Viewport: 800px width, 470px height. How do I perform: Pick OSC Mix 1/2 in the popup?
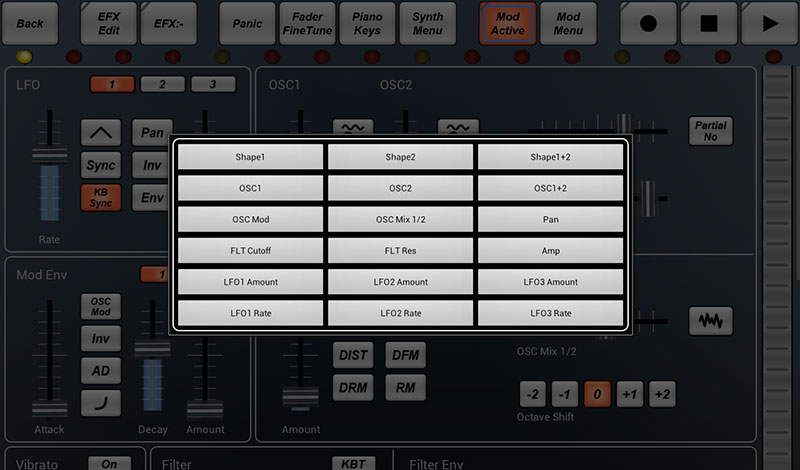click(x=401, y=219)
